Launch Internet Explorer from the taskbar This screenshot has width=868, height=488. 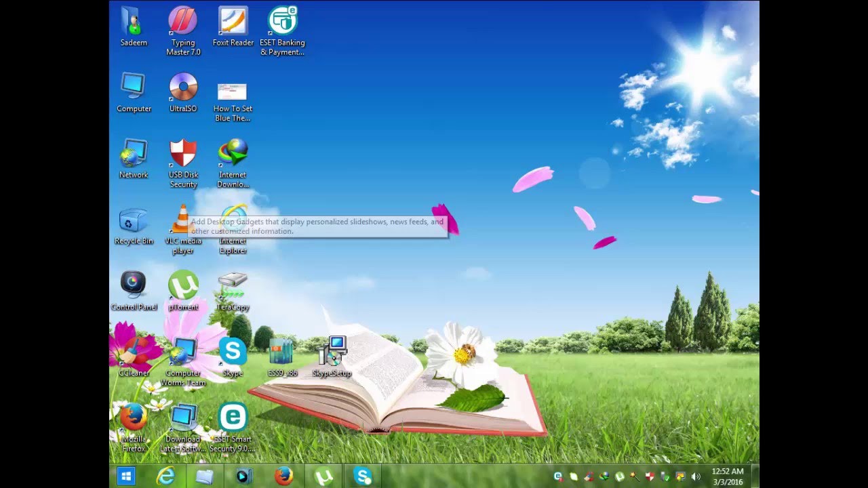click(x=165, y=476)
